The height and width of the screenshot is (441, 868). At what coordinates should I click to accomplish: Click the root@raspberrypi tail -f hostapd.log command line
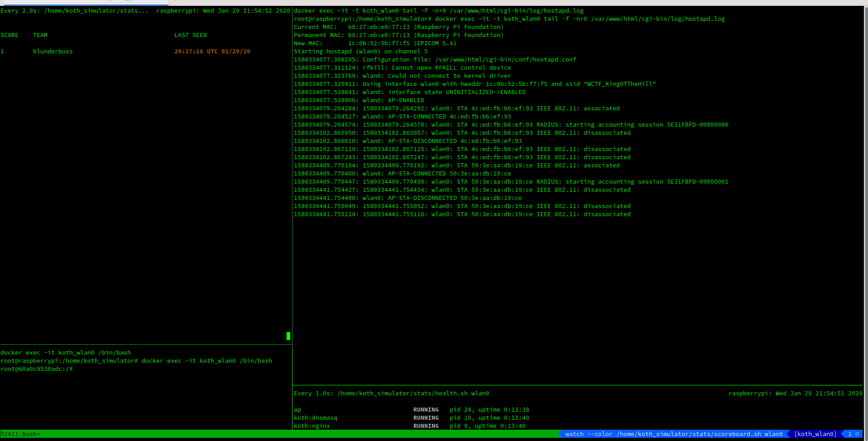509,19
